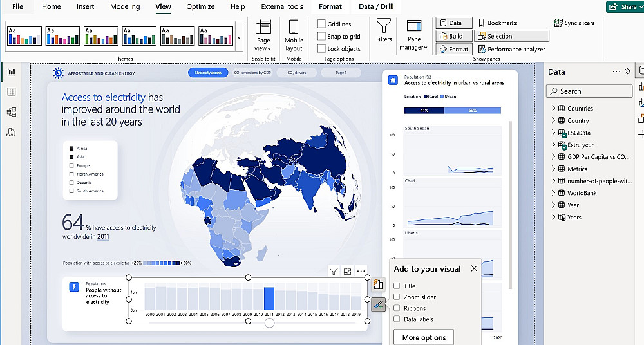644x345 pixels.
Task: Click the home icon on the urban vs rural card
Action: tap(393, 80)
